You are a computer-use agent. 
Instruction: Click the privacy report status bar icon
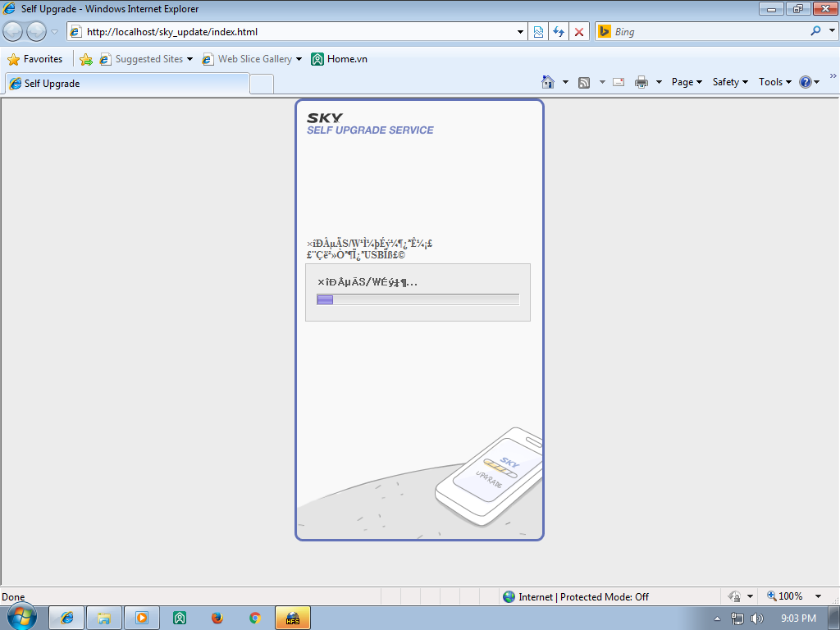734,596
